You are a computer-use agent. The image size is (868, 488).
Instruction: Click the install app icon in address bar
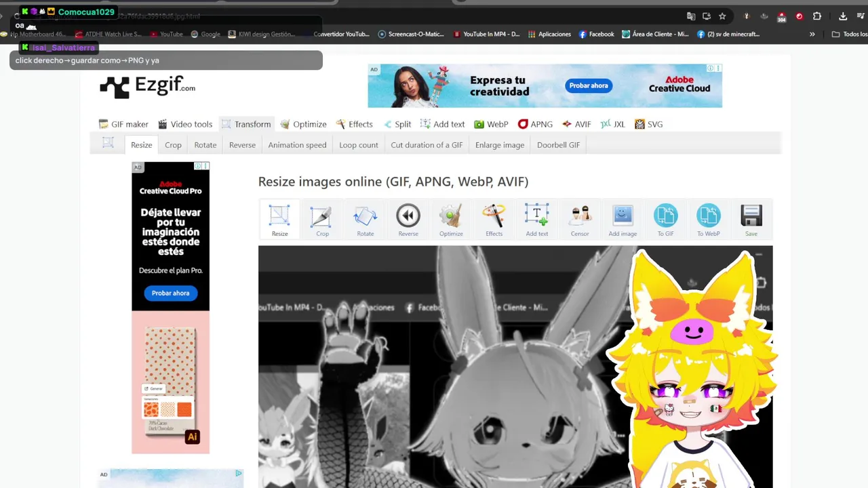(x=707, y=16)
